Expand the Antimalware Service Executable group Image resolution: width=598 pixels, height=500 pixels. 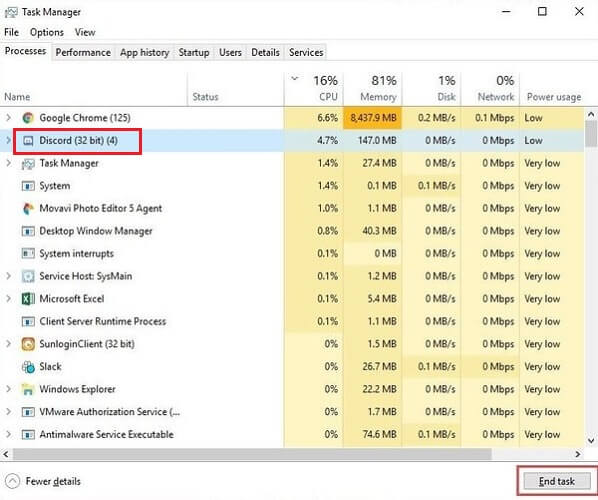coord(8,434)
